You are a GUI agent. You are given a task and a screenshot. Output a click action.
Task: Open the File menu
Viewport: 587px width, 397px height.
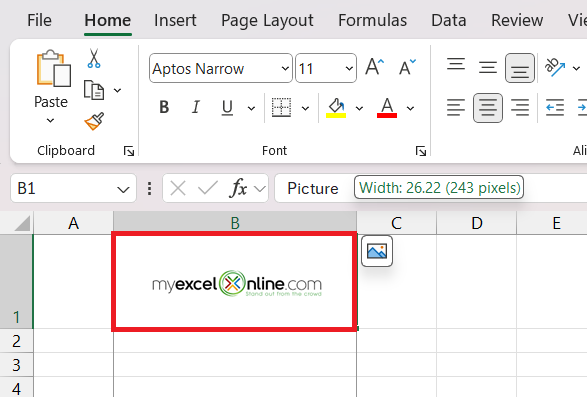39,20
